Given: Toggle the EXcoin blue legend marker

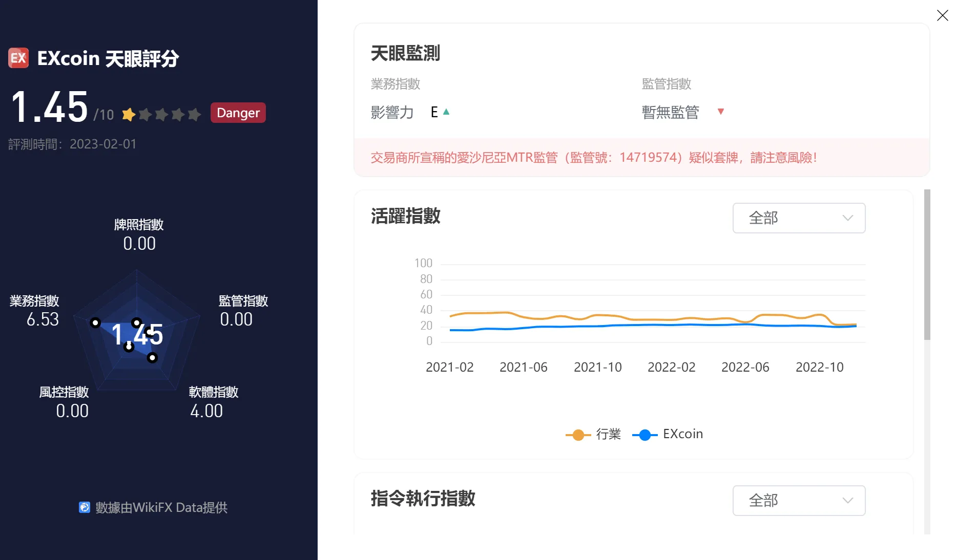Looking at the screenshot, I should point(645,435).
